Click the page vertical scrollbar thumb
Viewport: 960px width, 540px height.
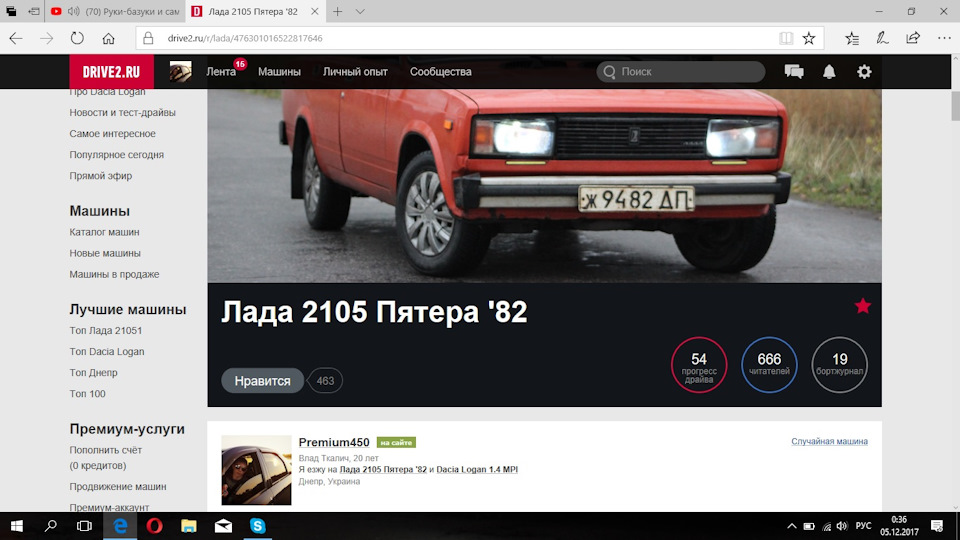pos(955,106)
